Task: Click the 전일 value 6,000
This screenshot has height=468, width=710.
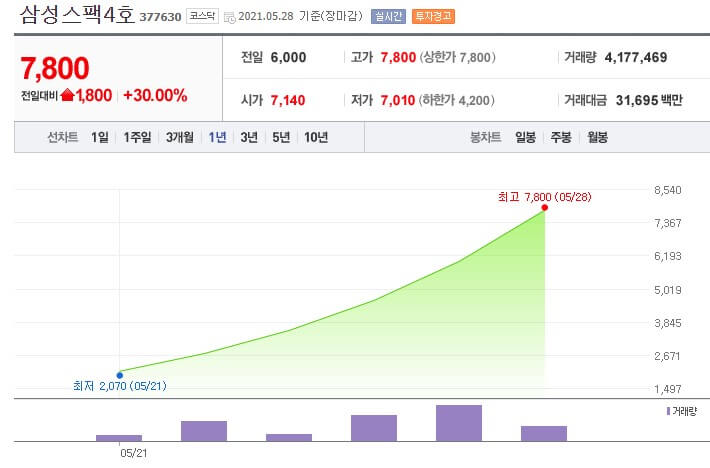Action: [x=288, y=57]
